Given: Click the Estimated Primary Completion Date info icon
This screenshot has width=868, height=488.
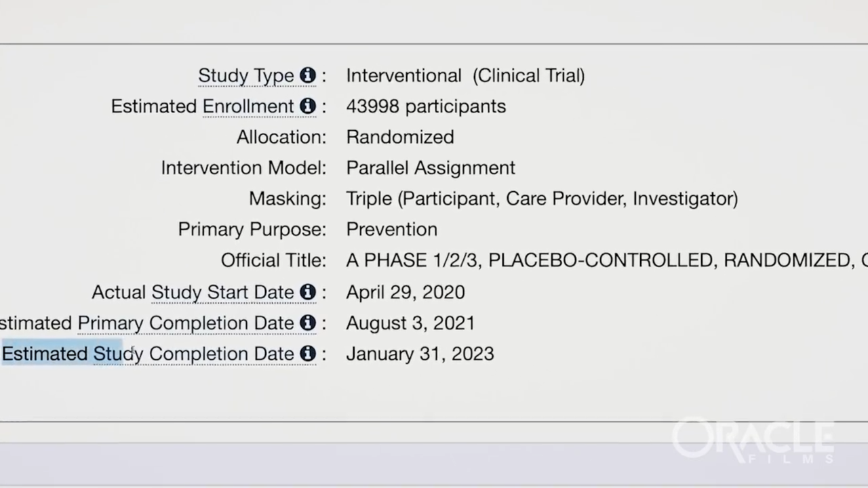Looking at the screenshot, I should pos(308,323).
